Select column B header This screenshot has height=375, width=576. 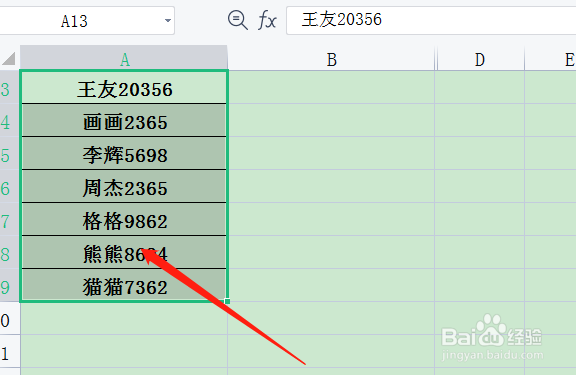pyautogui.click(x=331, y=58)
